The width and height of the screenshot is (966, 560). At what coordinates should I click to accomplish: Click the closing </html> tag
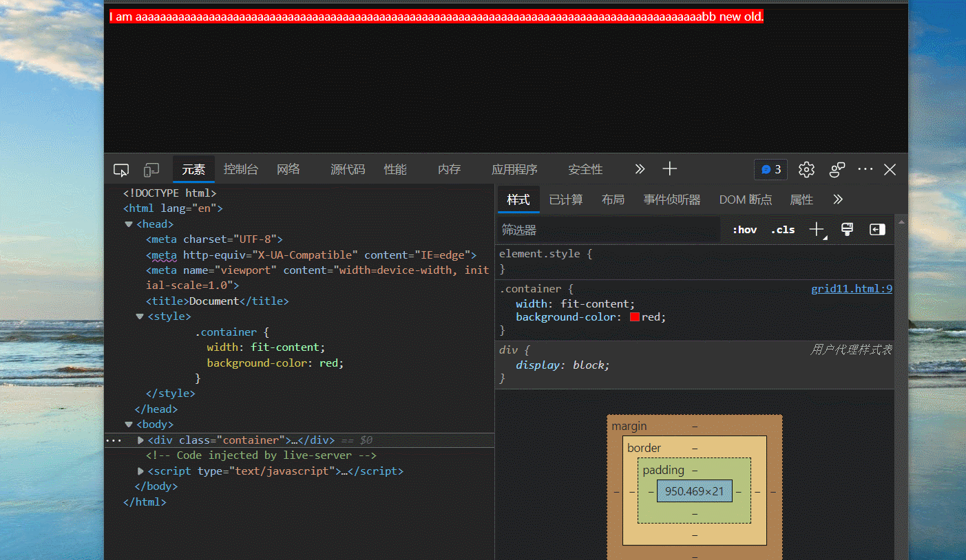coord(145,502)
